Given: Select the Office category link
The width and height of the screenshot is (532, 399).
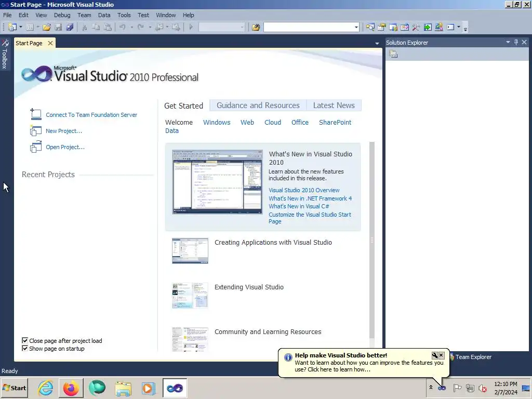Looking at the screenshot, I should click(300, 123).
